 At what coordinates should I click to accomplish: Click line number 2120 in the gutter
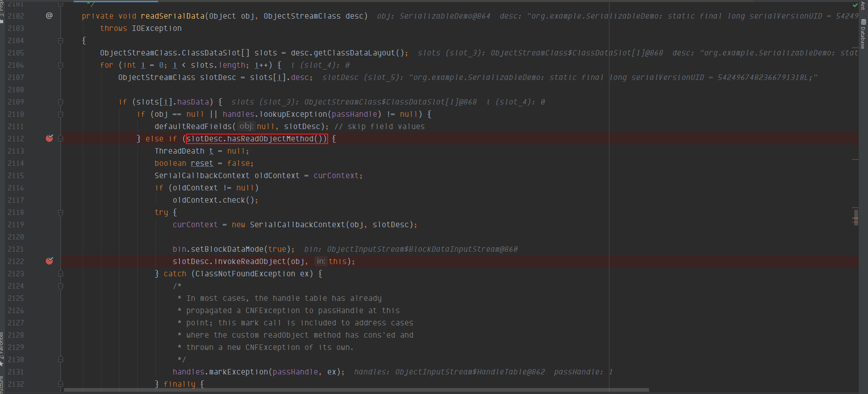pyautogui.click(x=16, y=237)
